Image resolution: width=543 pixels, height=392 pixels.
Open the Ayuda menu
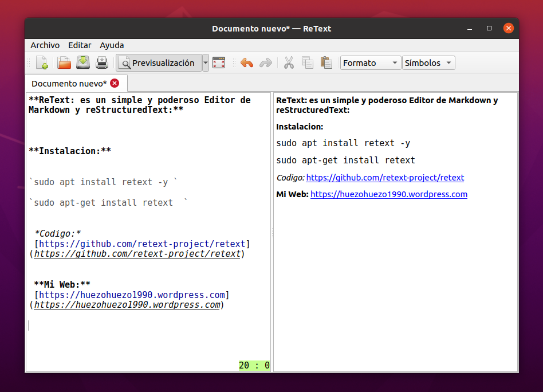112,45
